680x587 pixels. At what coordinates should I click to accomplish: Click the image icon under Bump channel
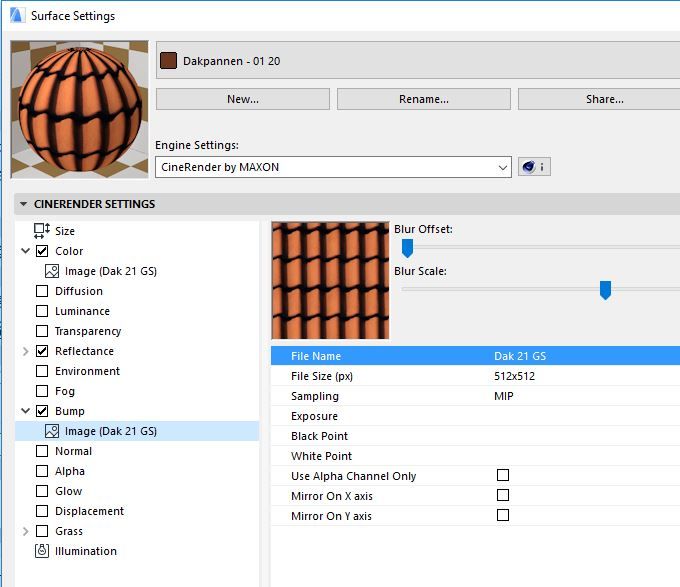52,431
